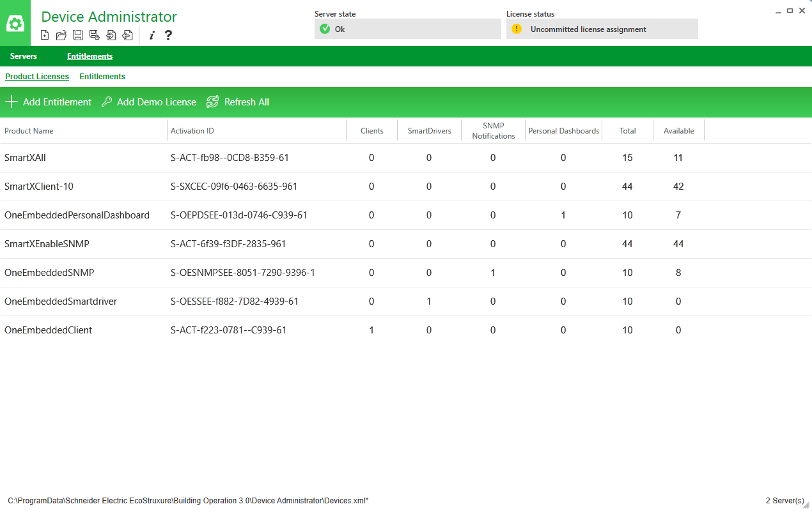Select the OneEmbeddedSmartdriver product
Viewport: 812px width, 511px height.
[61, 301]
